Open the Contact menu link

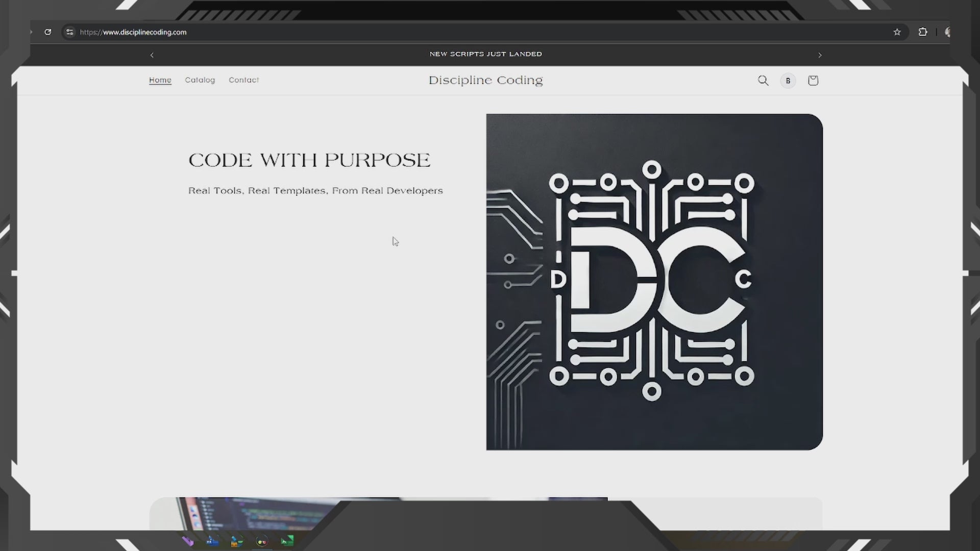(x=243, y=80)
